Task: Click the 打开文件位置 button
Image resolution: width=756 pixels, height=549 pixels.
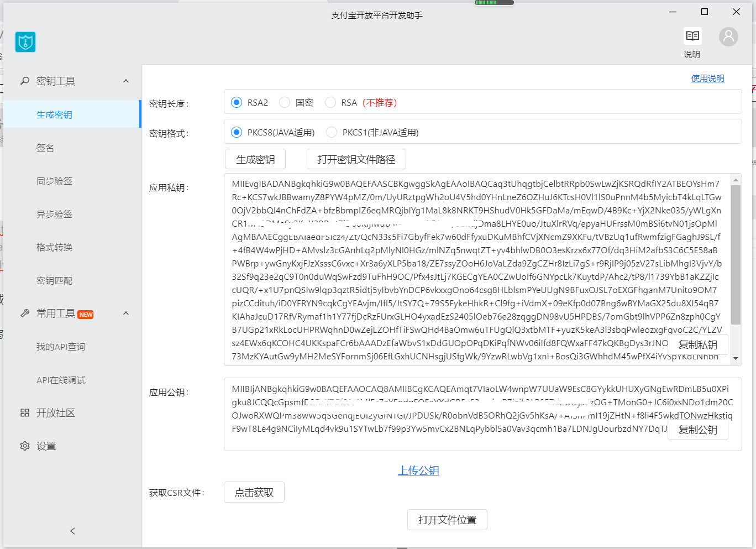Action: 447,520
